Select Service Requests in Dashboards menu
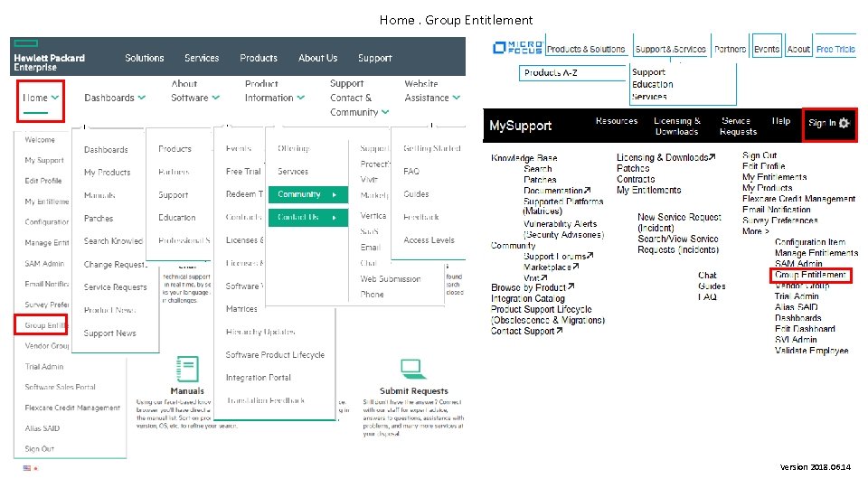 click(x=115, y=287)
